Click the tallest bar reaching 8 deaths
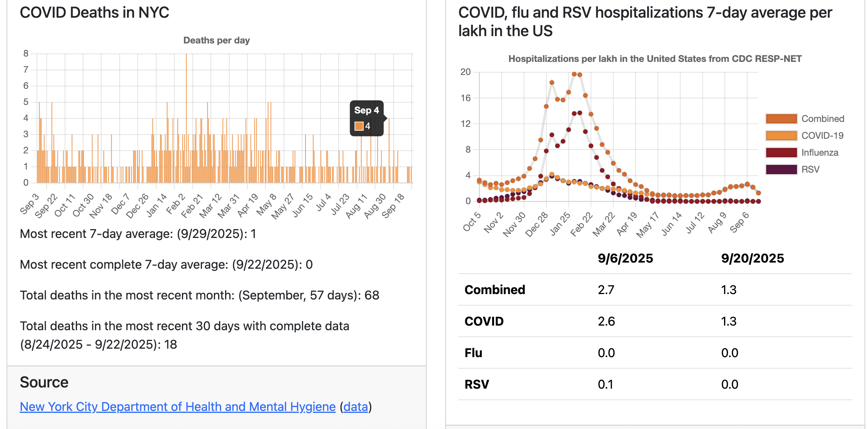868x429 pixels. click(186, 115)
